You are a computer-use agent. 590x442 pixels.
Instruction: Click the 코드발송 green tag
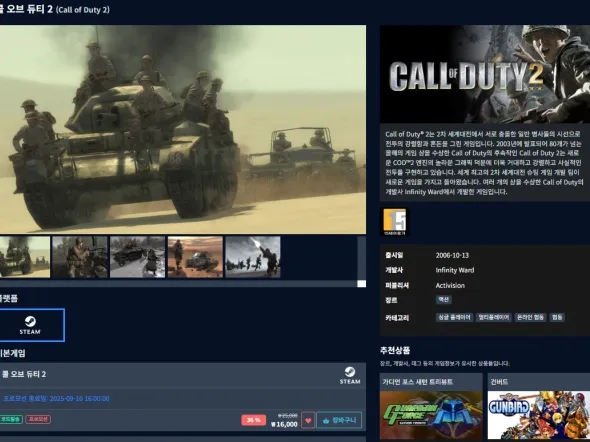[11, 419]
